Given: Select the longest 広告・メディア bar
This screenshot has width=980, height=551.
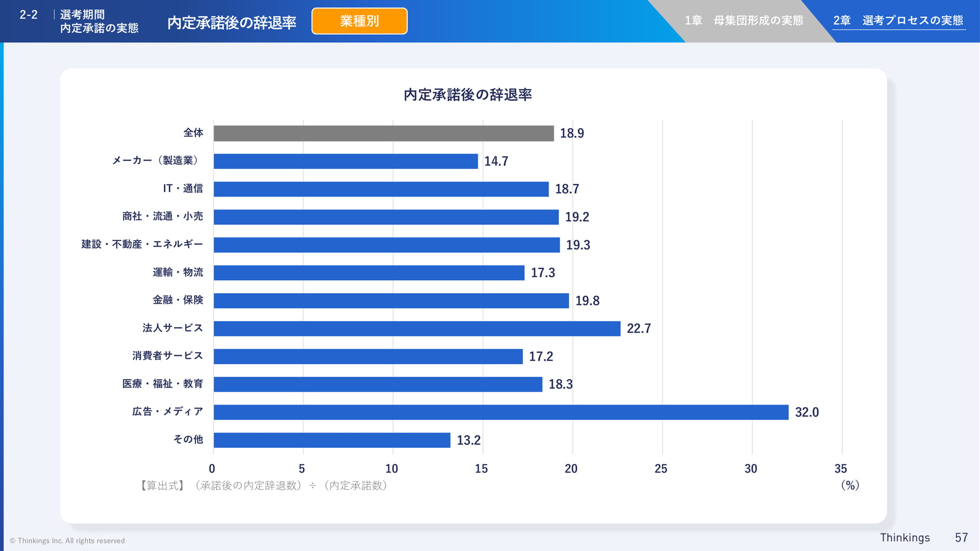Looking at the screenshot, I should [501, 412].
